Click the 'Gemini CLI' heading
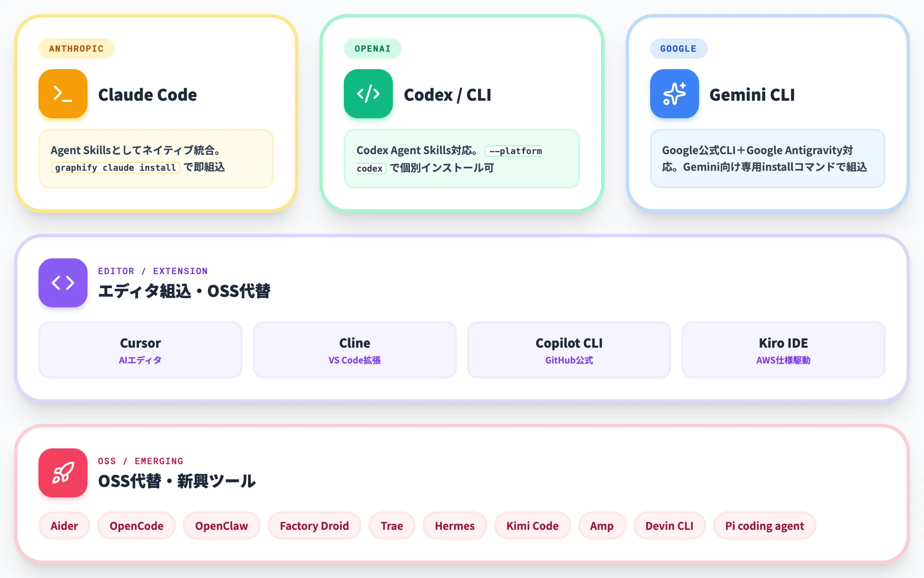This screenshot has width=924, height=578. click(752, 95)
